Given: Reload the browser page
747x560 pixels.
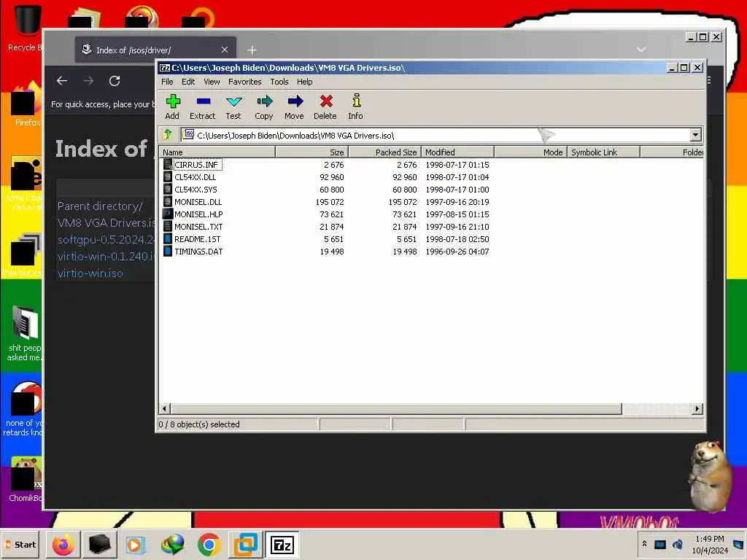Looking at the screenshot, I should pos(115,81).
